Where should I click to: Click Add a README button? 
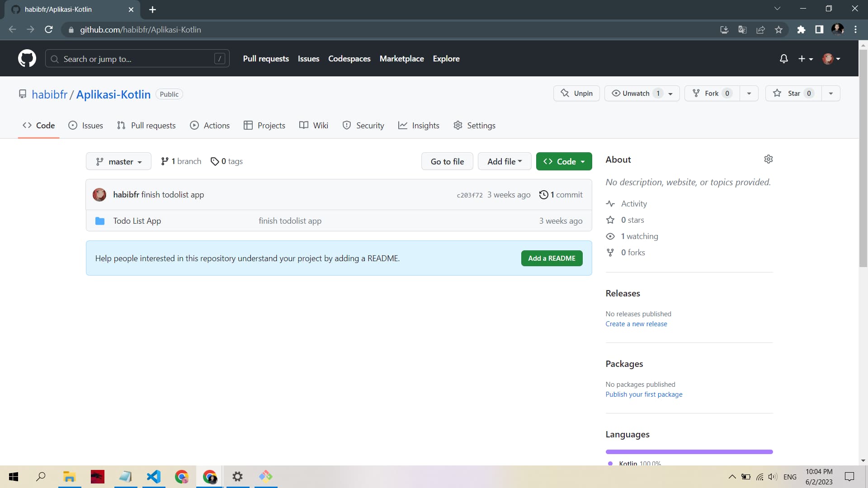pos(552,258)
